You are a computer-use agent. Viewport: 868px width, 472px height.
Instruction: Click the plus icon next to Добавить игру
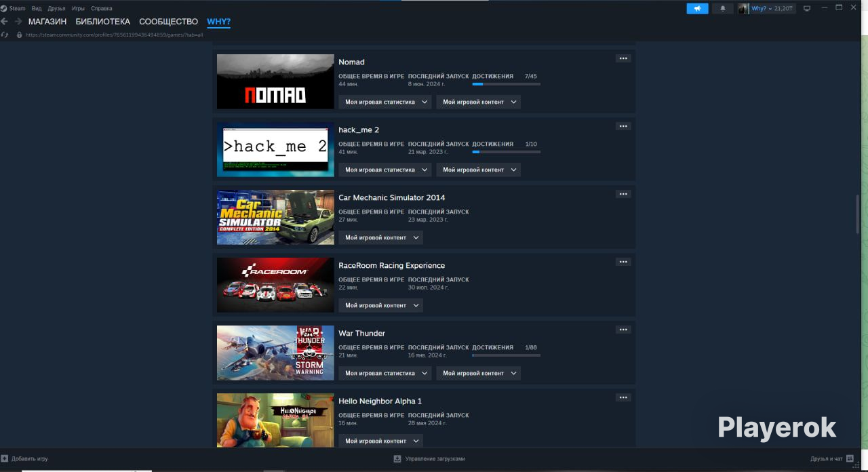5,458
